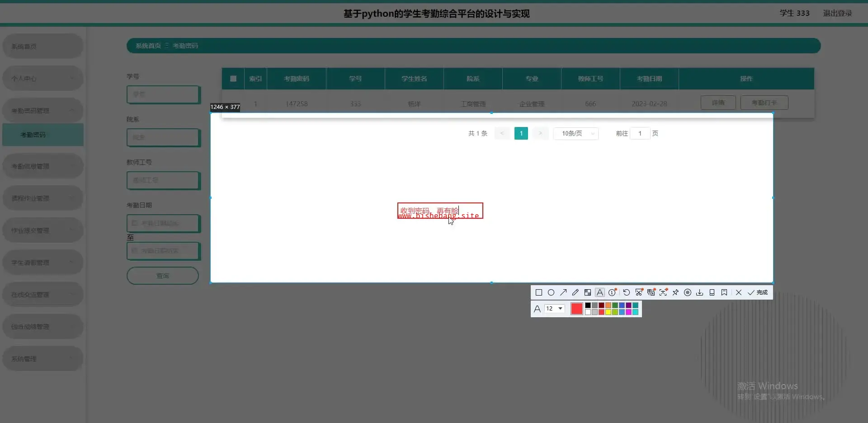Expand 考勤信息管理 sidebar menu

click(43, 166)
